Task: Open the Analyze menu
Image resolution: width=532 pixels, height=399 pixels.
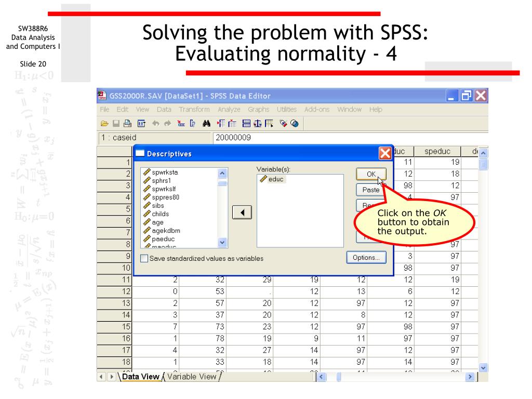Action: tap(229, 109)
